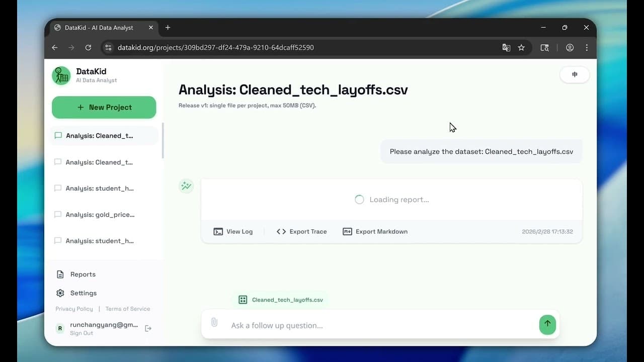644x362 pixels.
Task: Click the Google Translate icon in address bar
Action: click(506, 47)
